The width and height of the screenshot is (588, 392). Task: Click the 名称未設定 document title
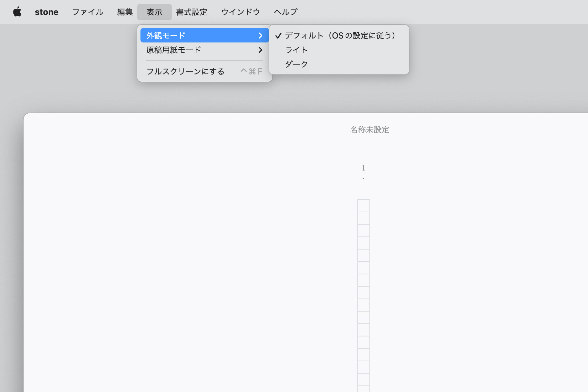pos(369,130)
